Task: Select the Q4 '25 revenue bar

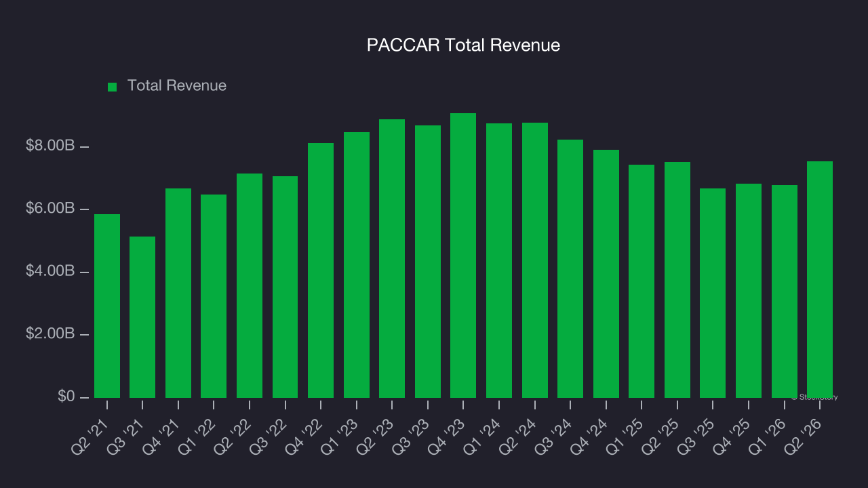Action: point(749,291)
